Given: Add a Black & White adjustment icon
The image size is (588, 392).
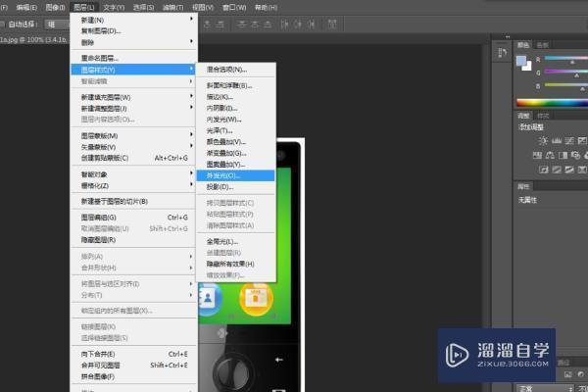Looking at the screenshot, I should point(563,155).
